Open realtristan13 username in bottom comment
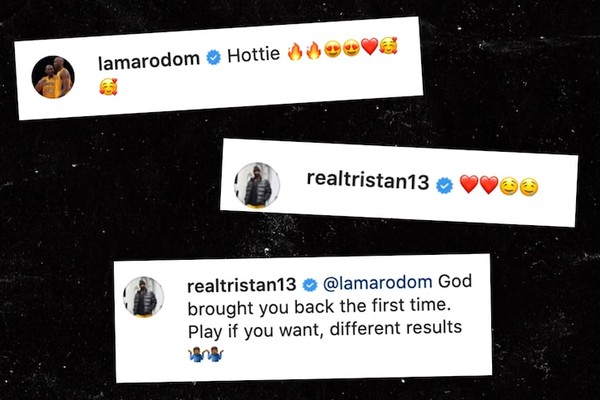Image resolution: width=600 pixels, height=400 pixels. (x=242, y=285)
